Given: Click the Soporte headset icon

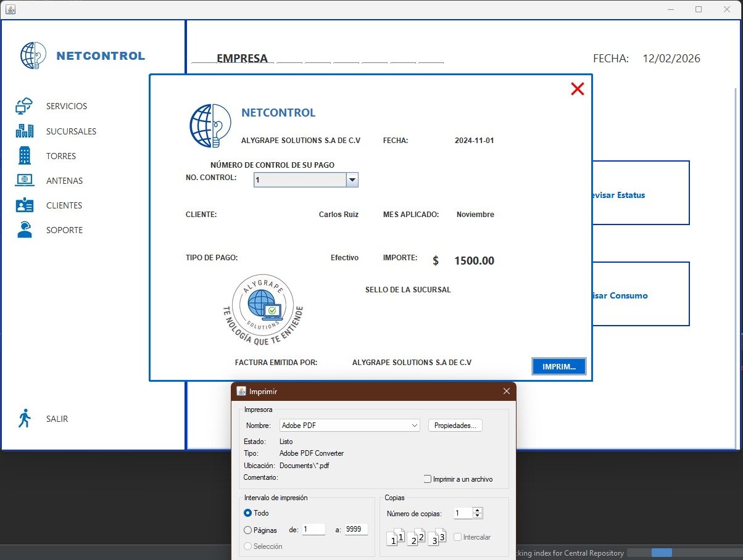Looking at the screenshot, I should click(25, 229).
